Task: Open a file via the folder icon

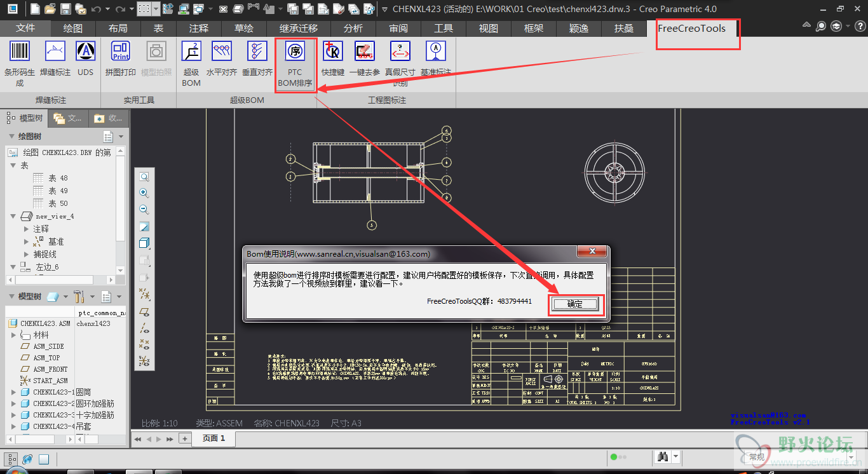Action: pyautogui.click(x=50, y=9)
